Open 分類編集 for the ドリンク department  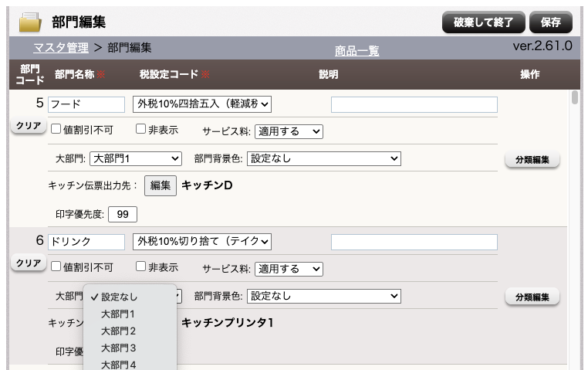coord(532,297)
